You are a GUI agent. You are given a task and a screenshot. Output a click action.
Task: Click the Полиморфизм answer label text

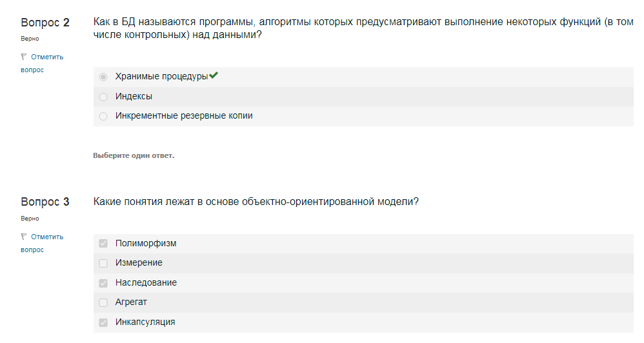(x=146, y=243)
